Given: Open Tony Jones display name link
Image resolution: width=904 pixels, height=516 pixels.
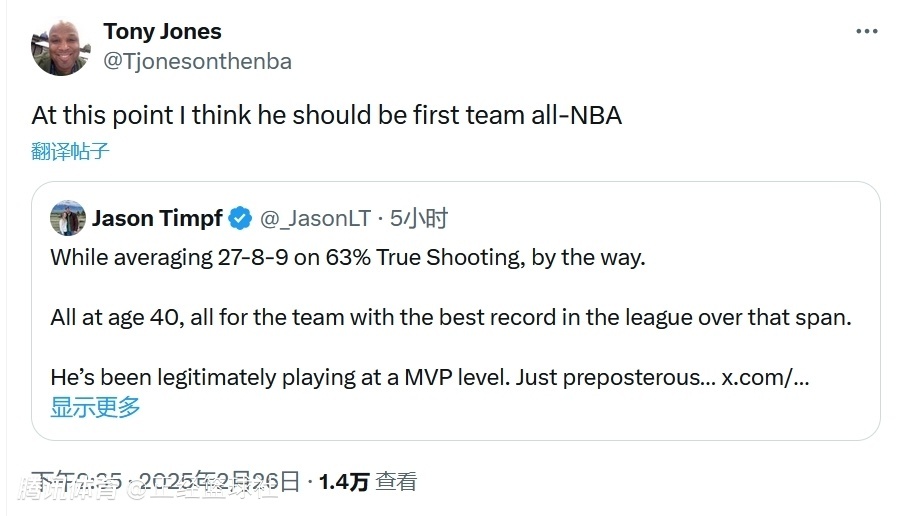Looking at the screenshot, I should tap(162, 32).
